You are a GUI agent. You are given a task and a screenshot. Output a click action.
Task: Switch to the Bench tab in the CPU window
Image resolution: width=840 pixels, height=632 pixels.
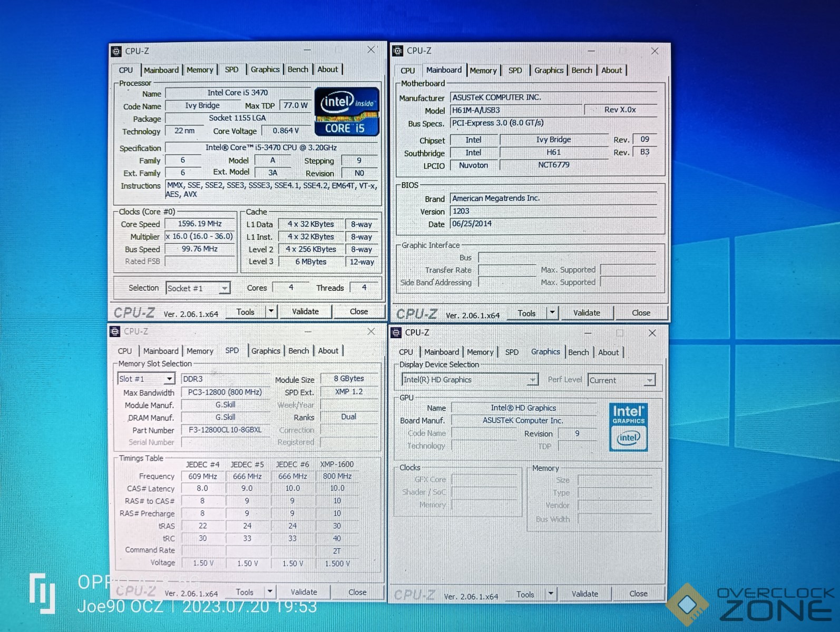[298, 69]
